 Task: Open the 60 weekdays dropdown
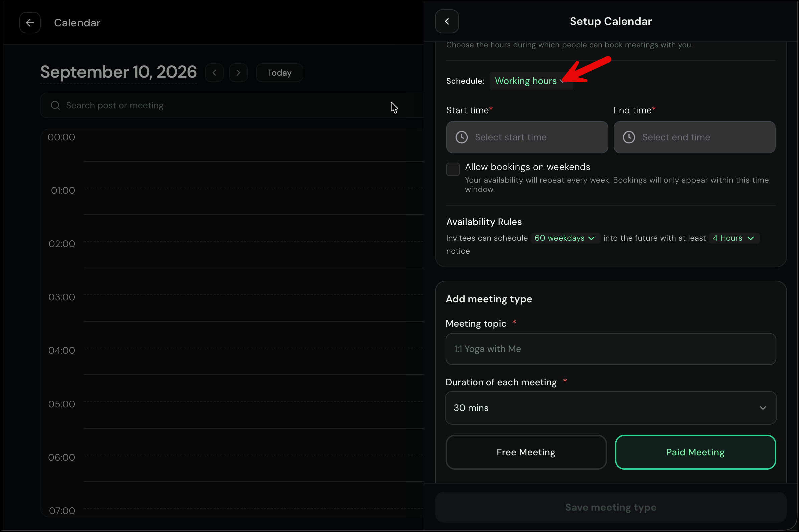(x=566, y=238)
